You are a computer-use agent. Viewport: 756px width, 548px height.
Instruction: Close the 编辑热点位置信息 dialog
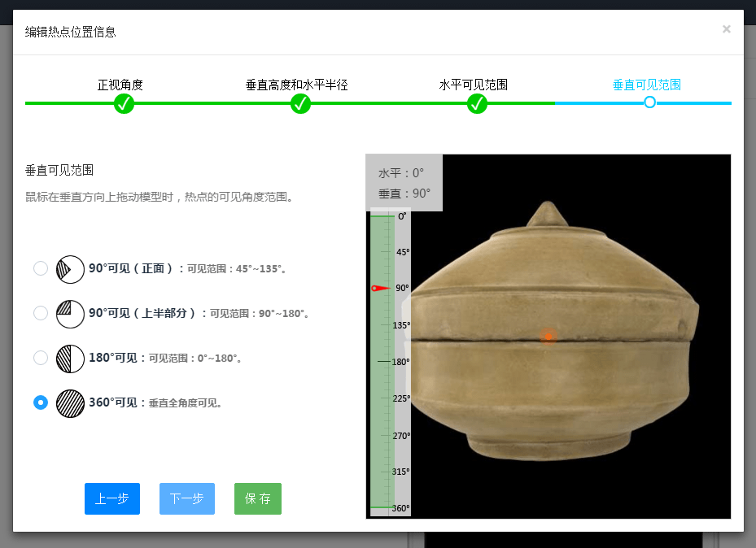click(727, 29)
